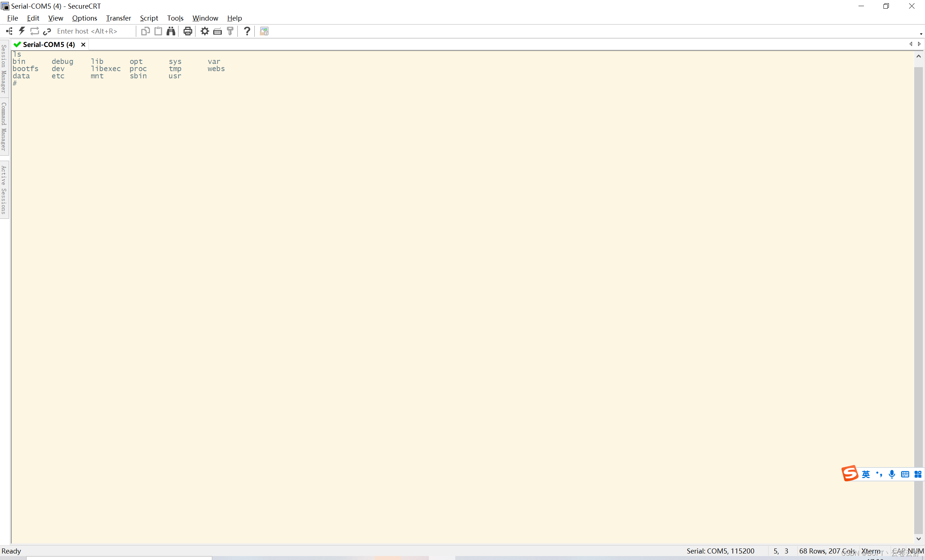Image resolution: width=925 pixels, height=560 pixels.
Task: Click the Copy toolbar icon
Action: coord(145,31)
